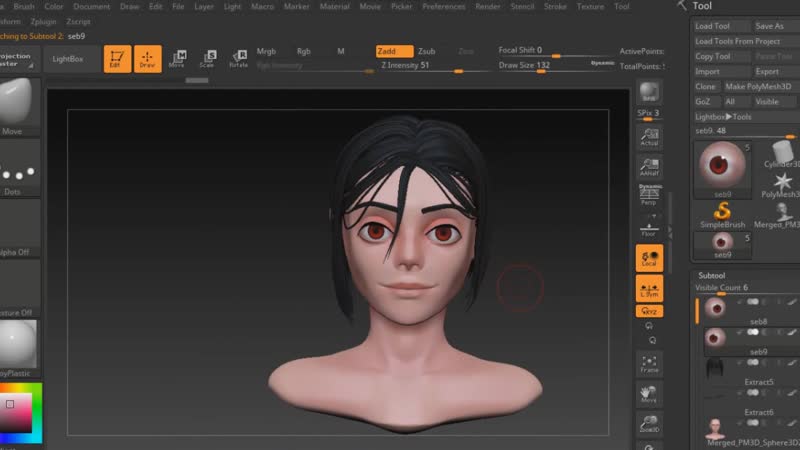Open the Move brush thumbnail
This screenshot has width=800, height=450.
pyautogui.click(x=19, y=107)
